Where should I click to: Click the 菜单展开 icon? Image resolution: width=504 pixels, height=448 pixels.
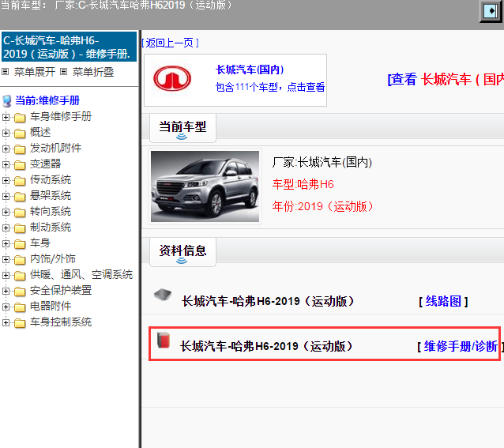click(x=6, y=71)
